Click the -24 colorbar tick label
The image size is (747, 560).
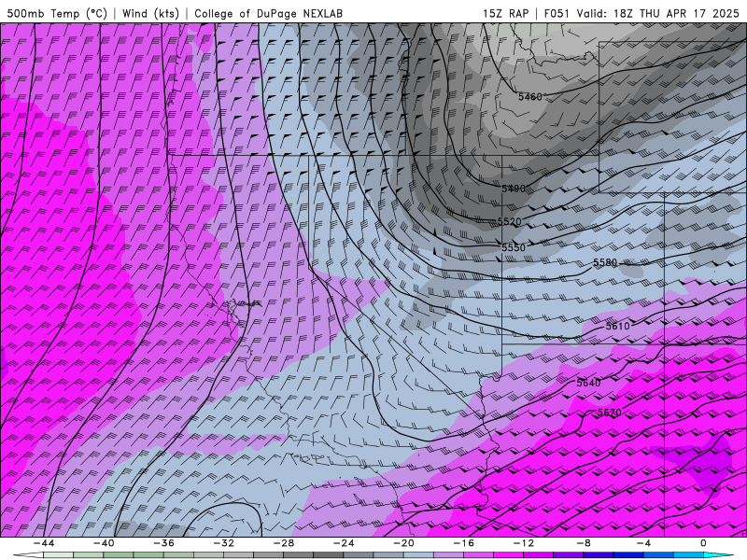point(344,543)
